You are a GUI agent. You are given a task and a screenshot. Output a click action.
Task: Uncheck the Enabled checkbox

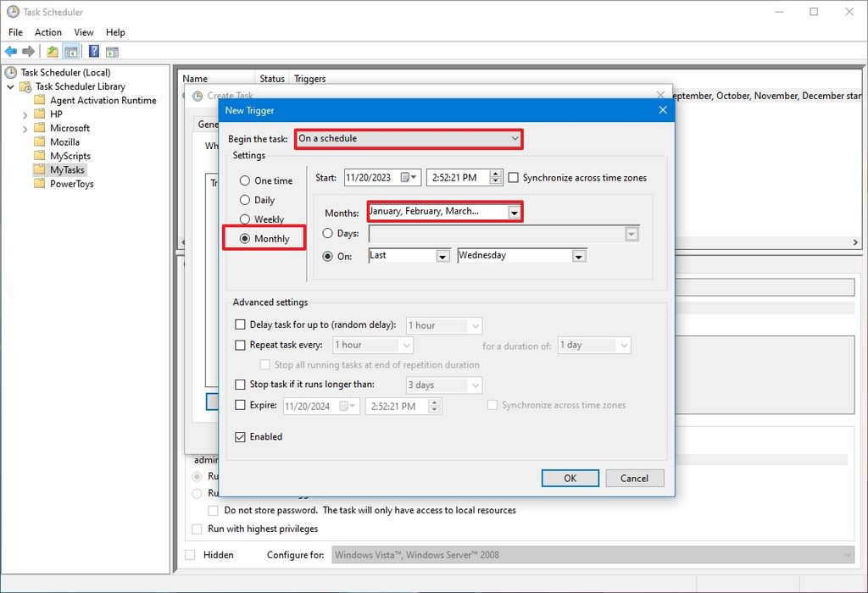coord(241,436)
